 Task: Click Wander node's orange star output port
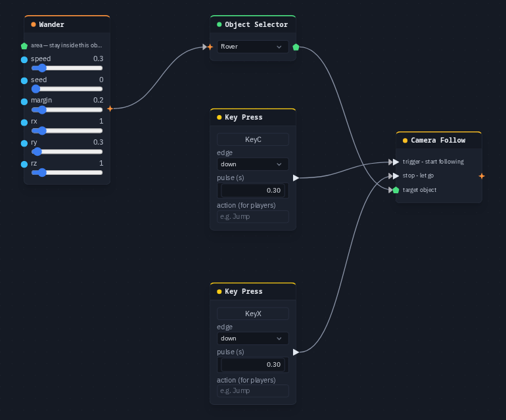point(110,108)
